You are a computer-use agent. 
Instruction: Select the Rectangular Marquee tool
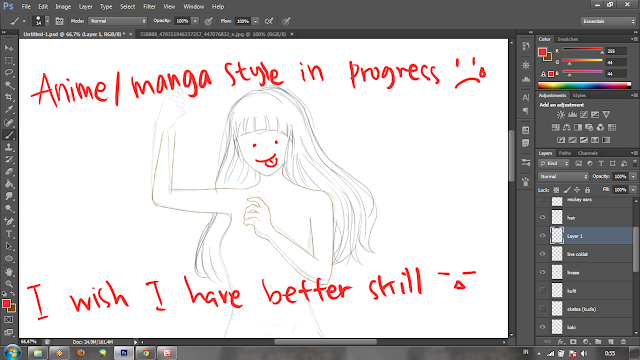click(9, 60)
